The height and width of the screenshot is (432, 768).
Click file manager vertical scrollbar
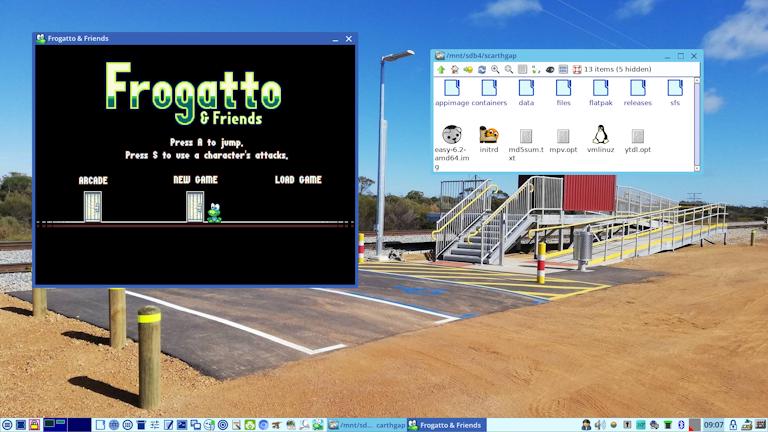click(x=697, y=122)
